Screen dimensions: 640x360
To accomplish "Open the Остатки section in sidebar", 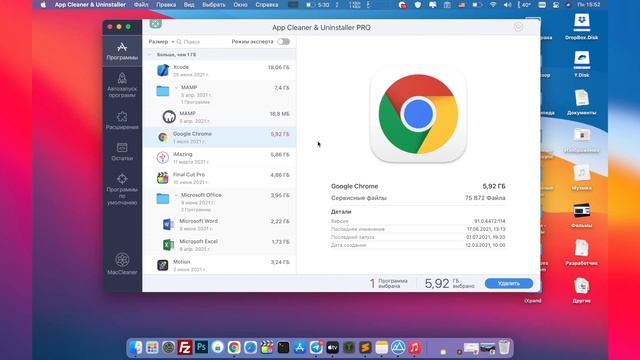I will [122, 151].
